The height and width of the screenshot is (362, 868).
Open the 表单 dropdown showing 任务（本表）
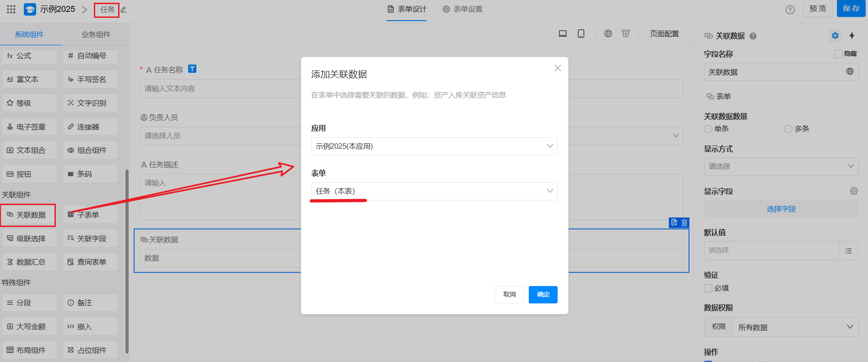coord(434,191)
